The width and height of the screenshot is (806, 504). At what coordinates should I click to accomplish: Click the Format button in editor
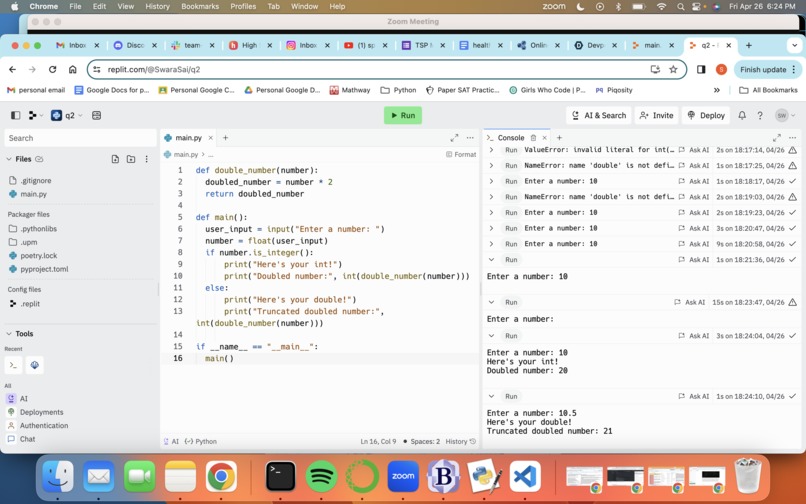point(461,154)
